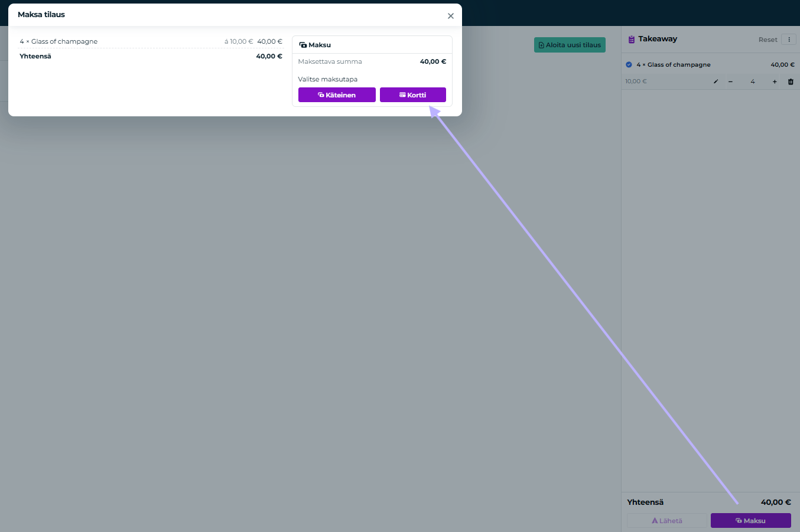The height and width of the screenshot is (532, 800).
Task: Click the Maksa tilaus dialog title
Action: [x=41, y=15]
